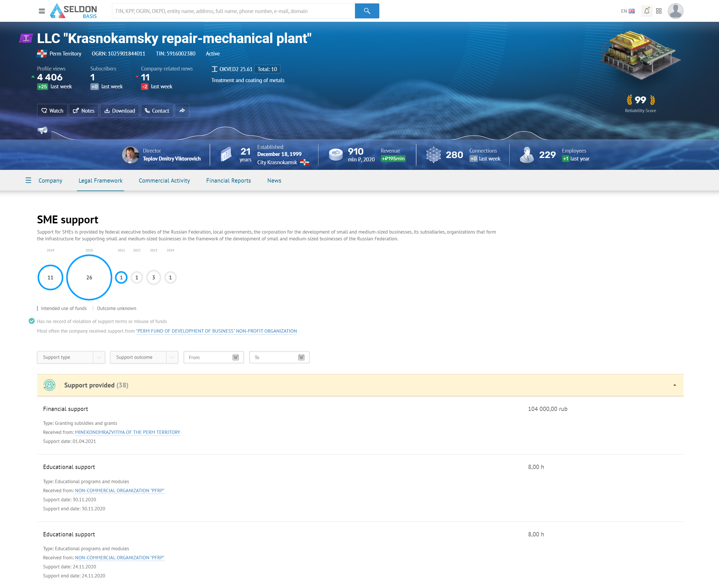Open the section list icon beside Company
Image resolution: width=719 pixels, height=588 pixels.
29,181
